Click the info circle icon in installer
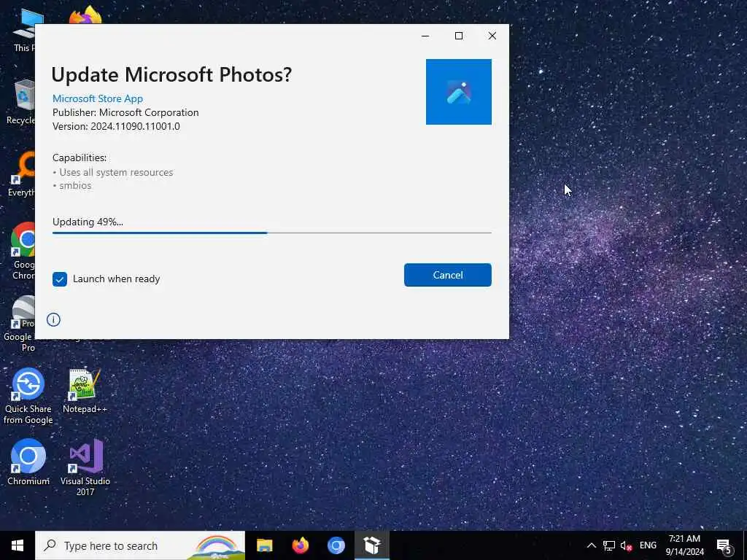 pyautogui.click(x=53, y=319)
